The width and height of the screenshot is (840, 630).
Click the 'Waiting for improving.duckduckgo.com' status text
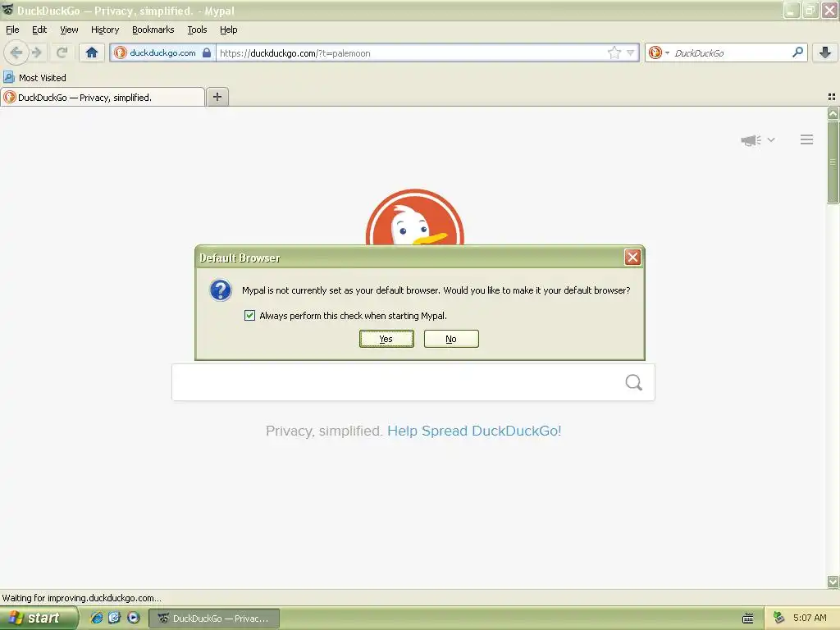81,598
